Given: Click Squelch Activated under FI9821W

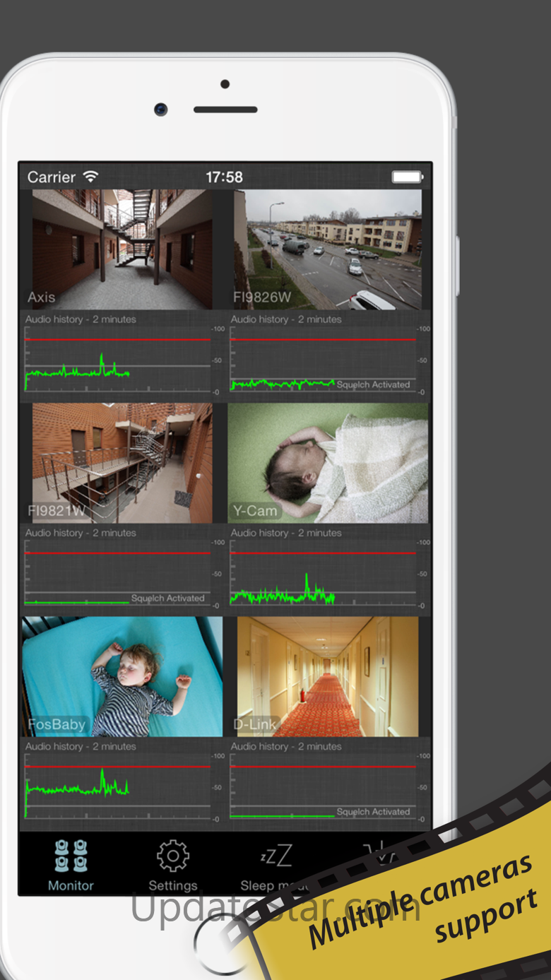Looking at the screenshot, I should pyautogui.click(x=167, y=598).
